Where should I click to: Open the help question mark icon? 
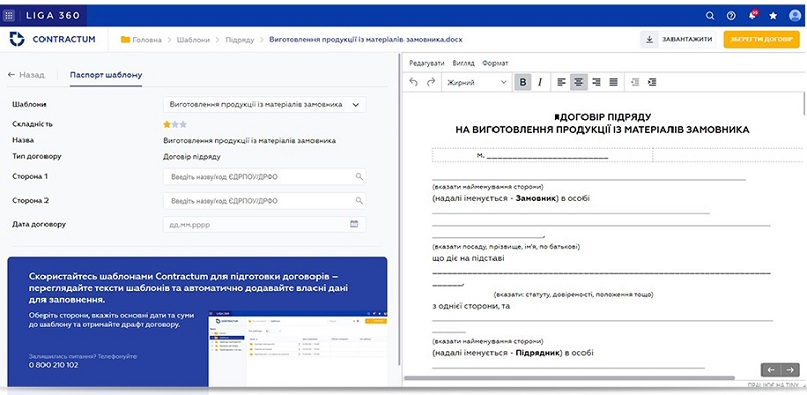[731, 15]
